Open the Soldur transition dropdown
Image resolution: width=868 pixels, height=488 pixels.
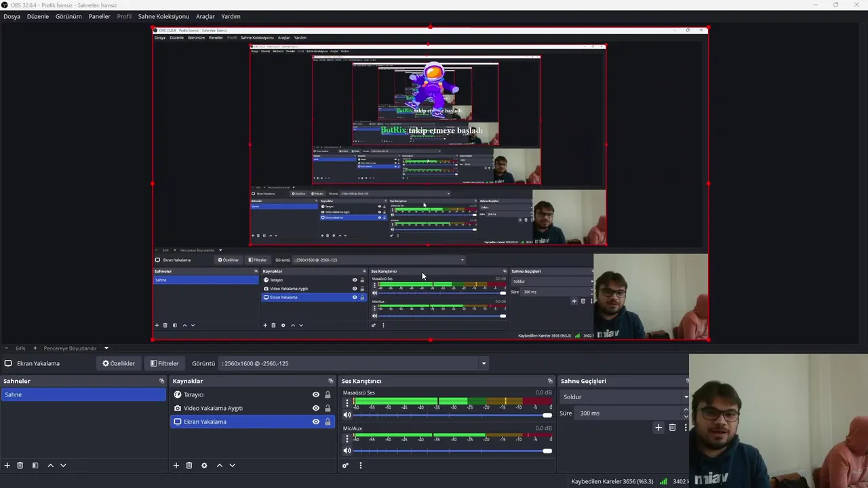click(x=625, y=396)
